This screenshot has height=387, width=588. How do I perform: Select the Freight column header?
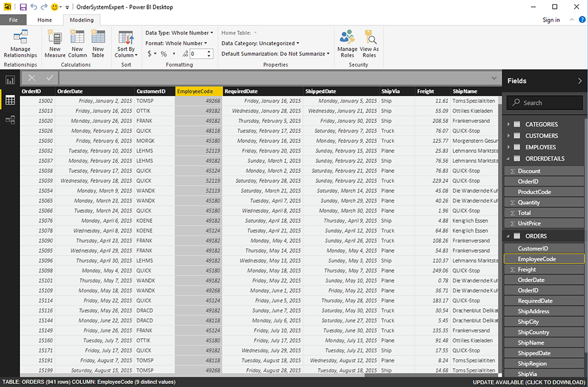(433, 91)
